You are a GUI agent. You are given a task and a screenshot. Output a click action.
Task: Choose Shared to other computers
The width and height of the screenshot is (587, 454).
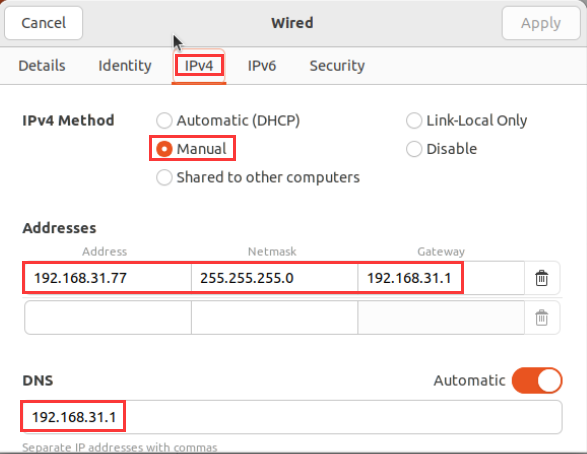[x=258, y=177]
